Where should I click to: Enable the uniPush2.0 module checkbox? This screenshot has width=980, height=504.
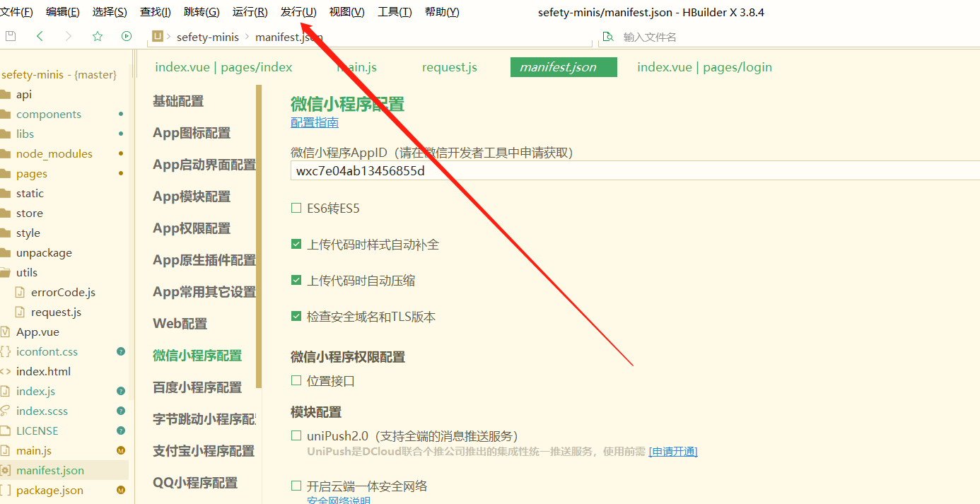pyautogui.click(x=296, y=436)
